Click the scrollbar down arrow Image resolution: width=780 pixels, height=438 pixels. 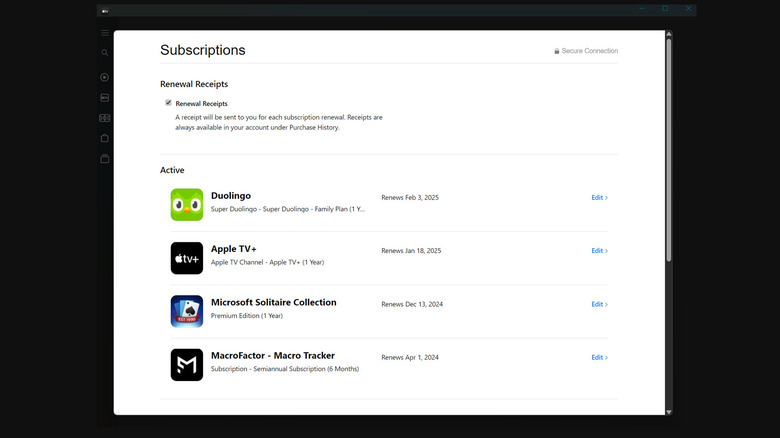point(669,410)
